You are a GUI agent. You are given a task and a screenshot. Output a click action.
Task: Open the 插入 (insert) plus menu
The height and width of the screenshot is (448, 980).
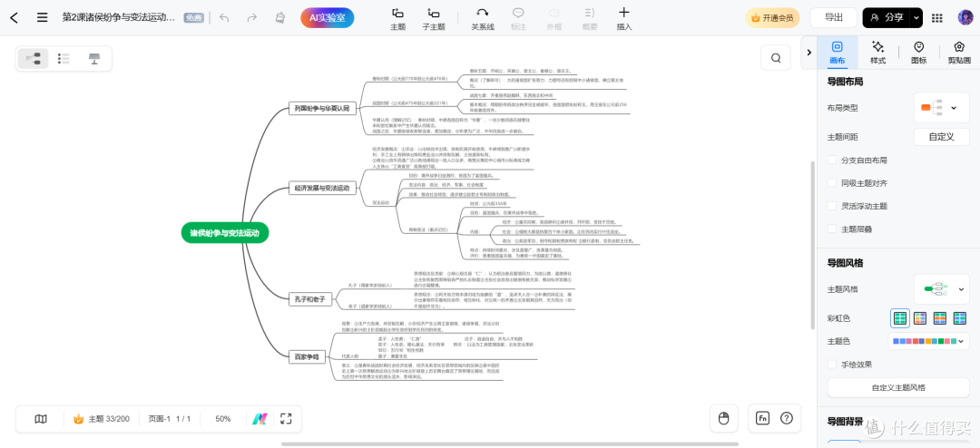click(x=623, y=17)
